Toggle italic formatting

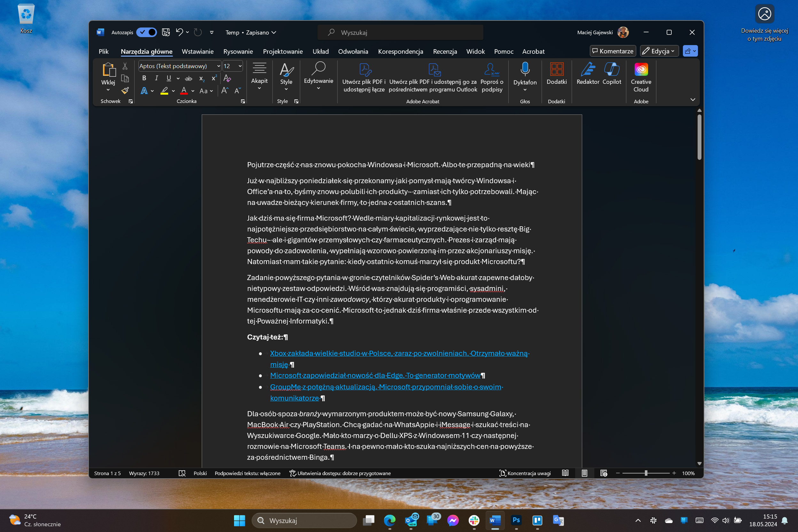(x=156, y=78)
